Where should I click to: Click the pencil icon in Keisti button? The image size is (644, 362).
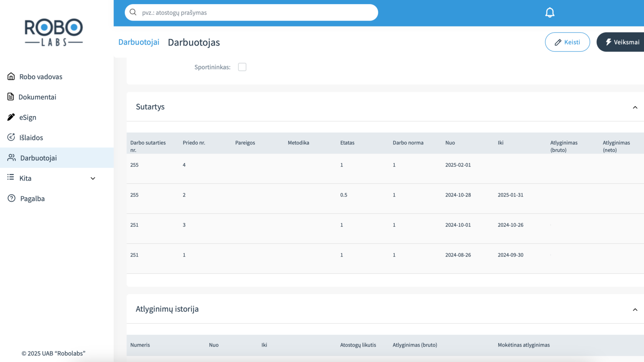pos(558,43)
